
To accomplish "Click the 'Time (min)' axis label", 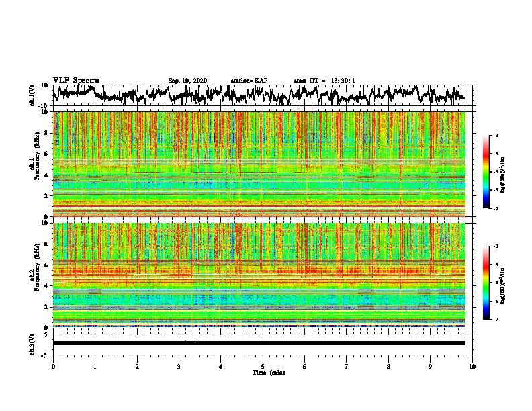I will coord(269,373).
